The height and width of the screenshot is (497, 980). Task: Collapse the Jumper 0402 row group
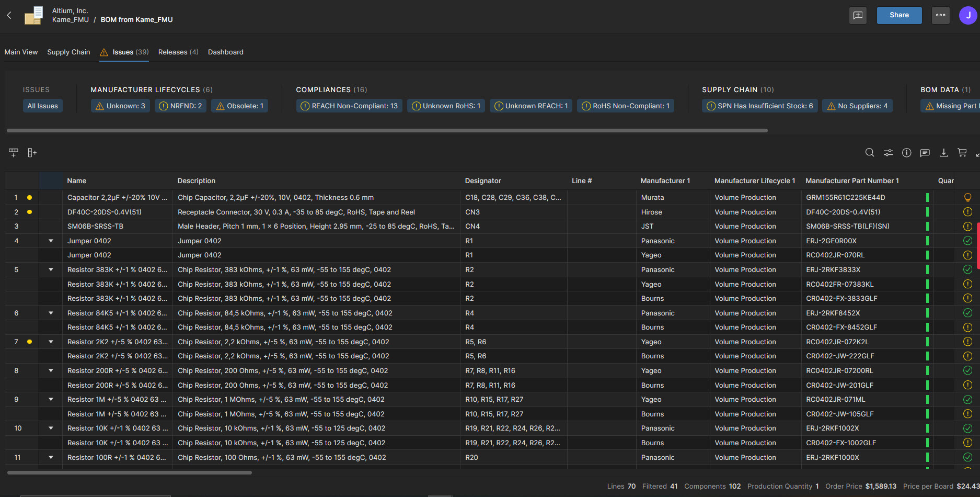tap(51, 241)
